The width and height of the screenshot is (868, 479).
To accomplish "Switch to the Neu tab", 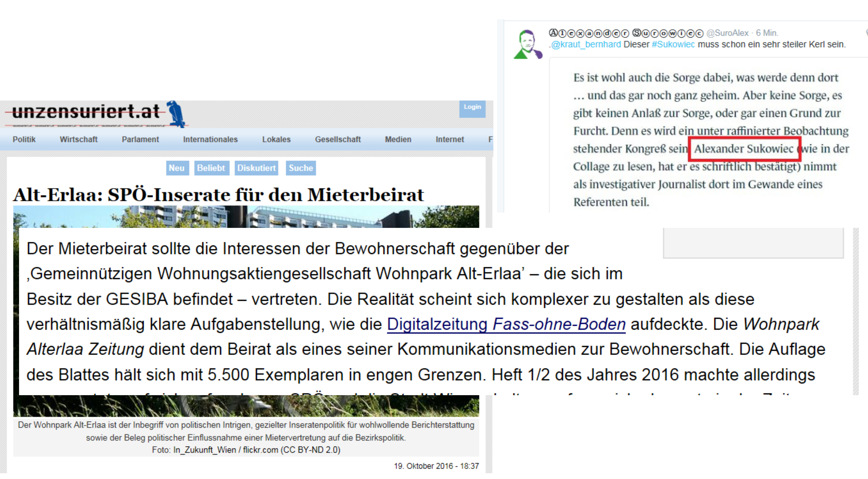I will click(x=176, y=168).
